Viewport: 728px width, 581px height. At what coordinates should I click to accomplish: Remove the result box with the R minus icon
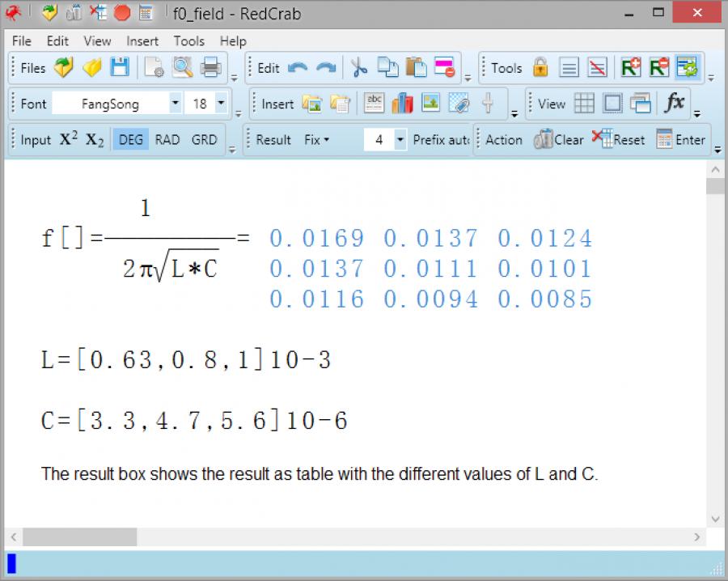click(x=659, y=68)
